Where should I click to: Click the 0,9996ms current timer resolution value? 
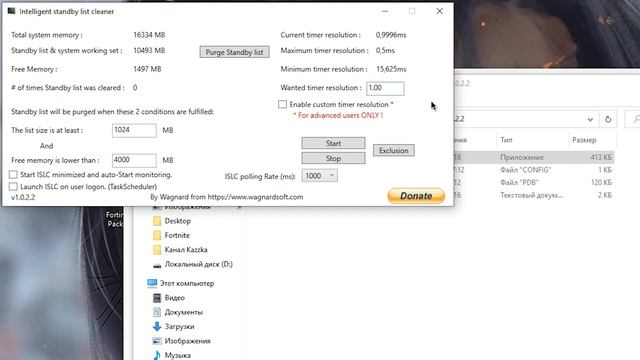(x=391, y=35)
